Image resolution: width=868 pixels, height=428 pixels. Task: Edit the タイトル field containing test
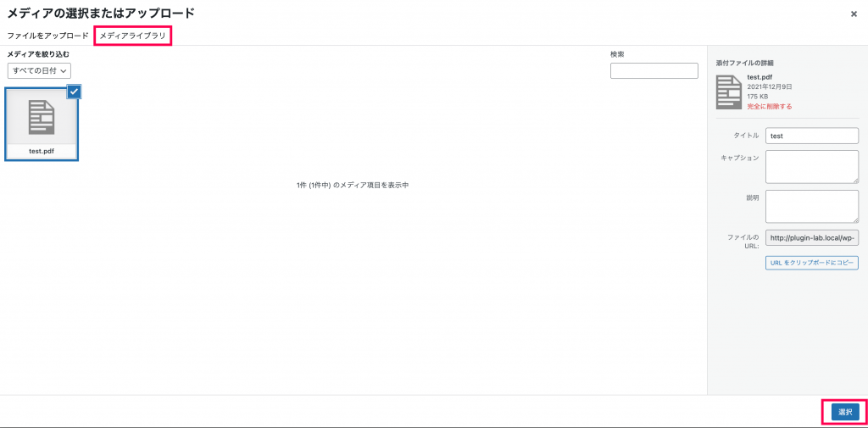[811, 136]
